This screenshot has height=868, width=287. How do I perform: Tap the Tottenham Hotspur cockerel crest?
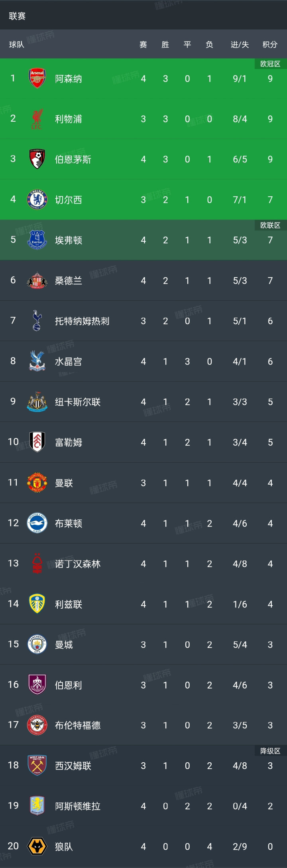tap(37, 321)
